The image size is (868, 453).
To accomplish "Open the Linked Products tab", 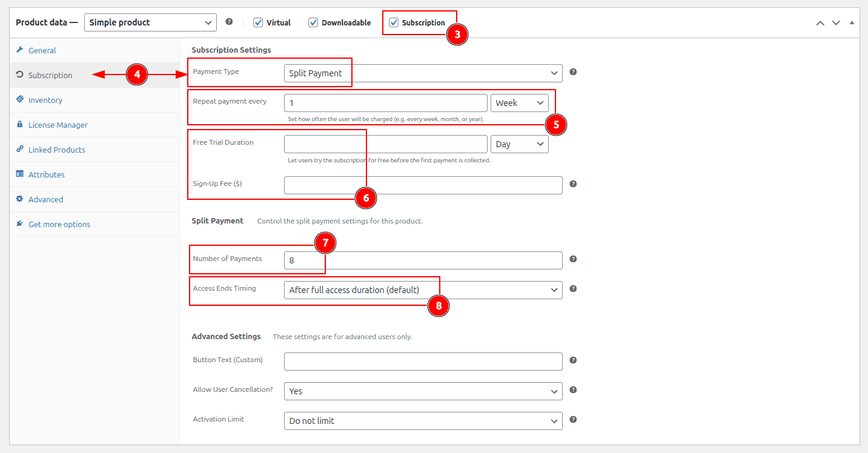I will [56, 150].
